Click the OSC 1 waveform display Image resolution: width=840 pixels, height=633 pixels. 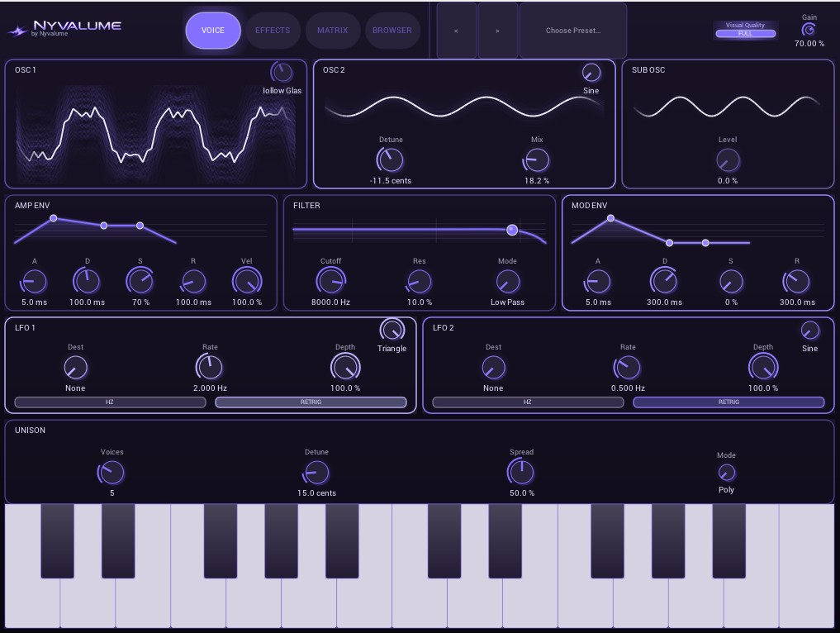pyautogui.click(x=156, y=134)
